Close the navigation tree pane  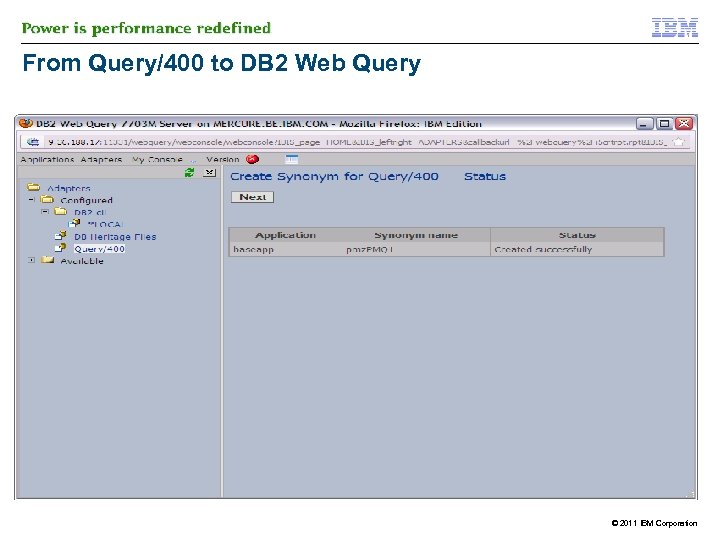tap(209, 173)
